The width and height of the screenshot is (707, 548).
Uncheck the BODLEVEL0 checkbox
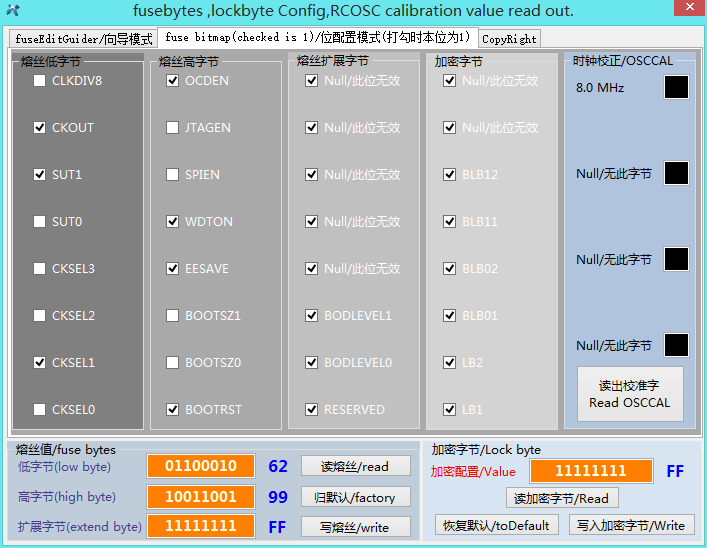click(312, 362)
